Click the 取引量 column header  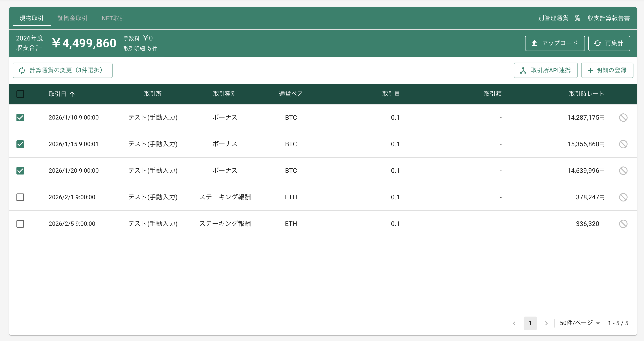391,94
